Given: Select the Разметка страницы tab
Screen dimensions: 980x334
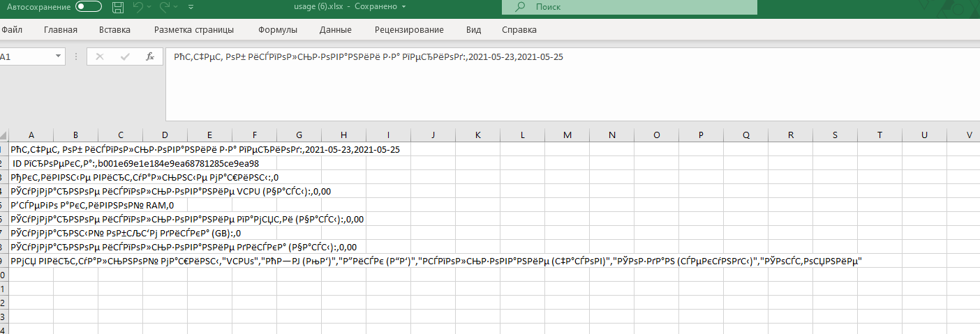Looking at the screenshot, I should (x=193, y=30).
